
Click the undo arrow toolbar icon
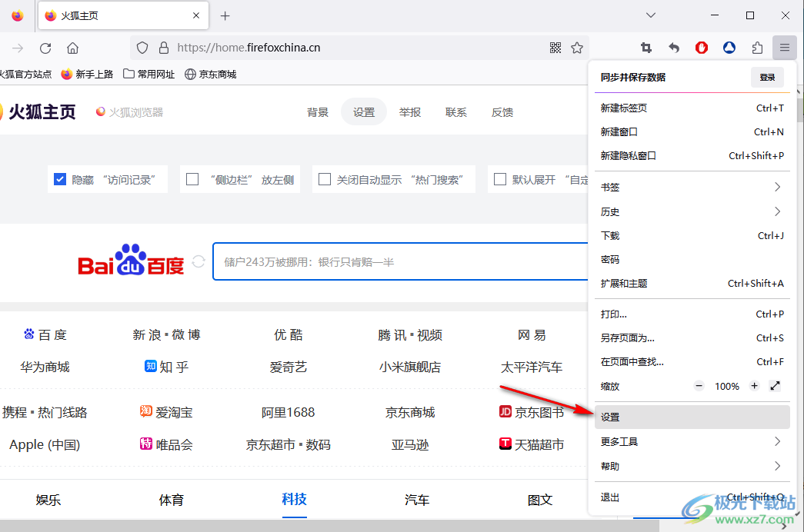674,48
